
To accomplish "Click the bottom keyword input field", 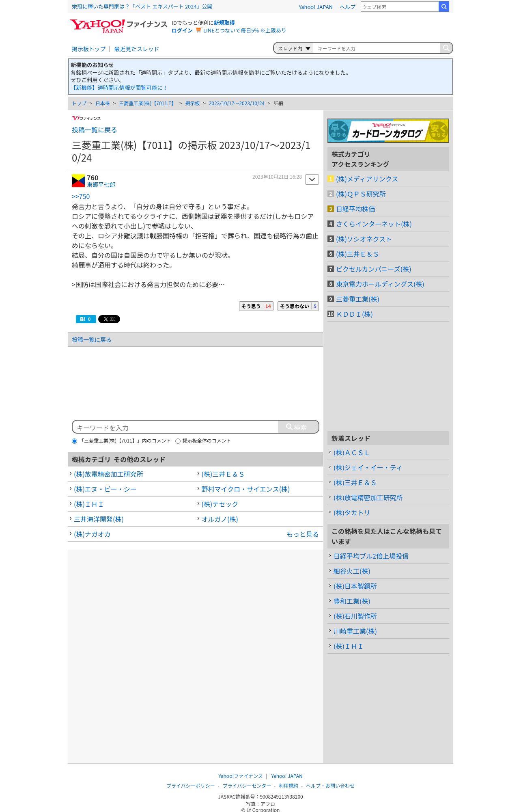I will [x=175, y=427].
